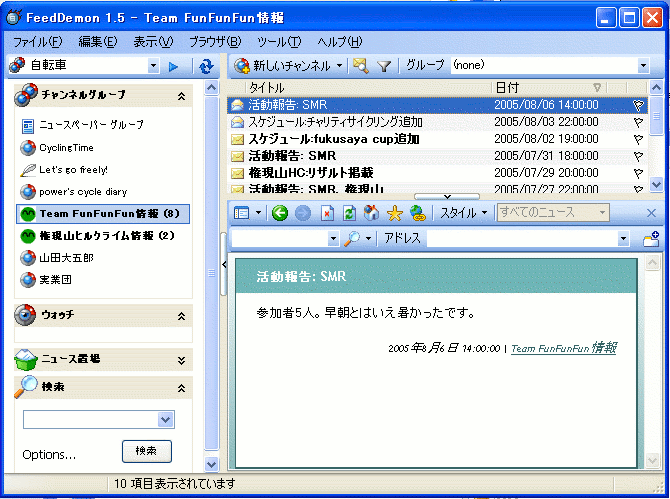Click the magnifier search icon in browser bar

(x=352, y=239)
